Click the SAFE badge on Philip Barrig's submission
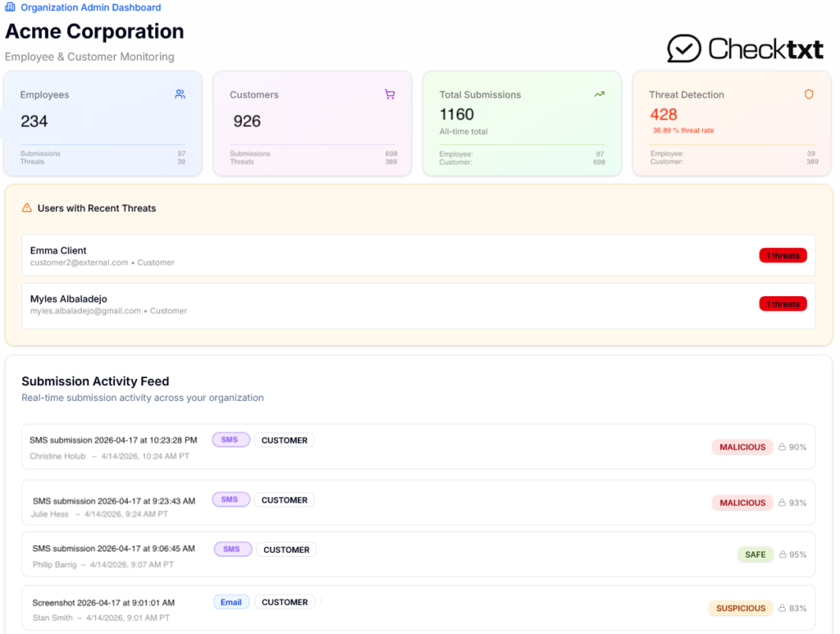The image size is (840, 634). click(755, 554)
